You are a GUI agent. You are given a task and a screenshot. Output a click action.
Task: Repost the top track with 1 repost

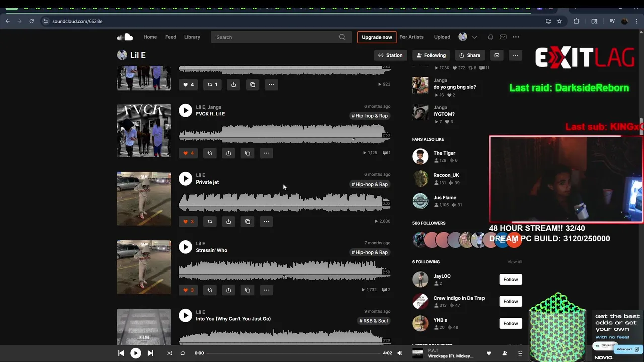coord(212,84)
